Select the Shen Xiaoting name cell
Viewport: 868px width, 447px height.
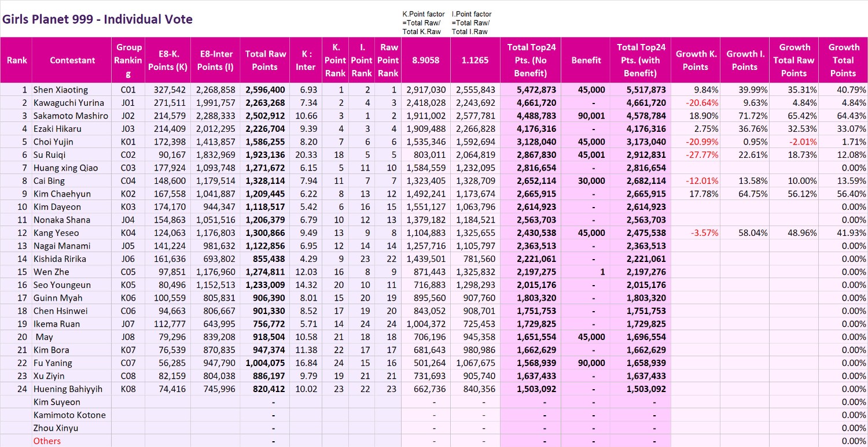[x=72, y=90]
